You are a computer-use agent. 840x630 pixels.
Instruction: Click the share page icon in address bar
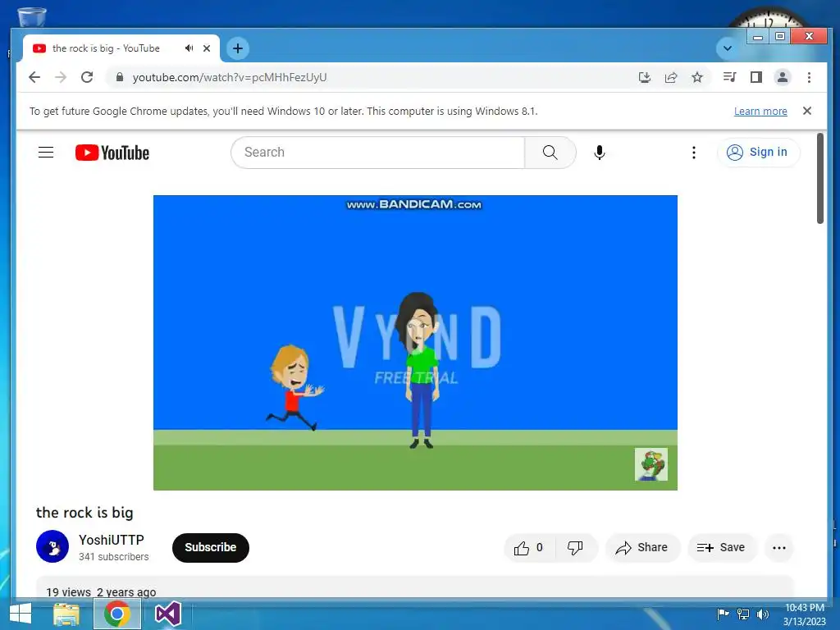671,77
